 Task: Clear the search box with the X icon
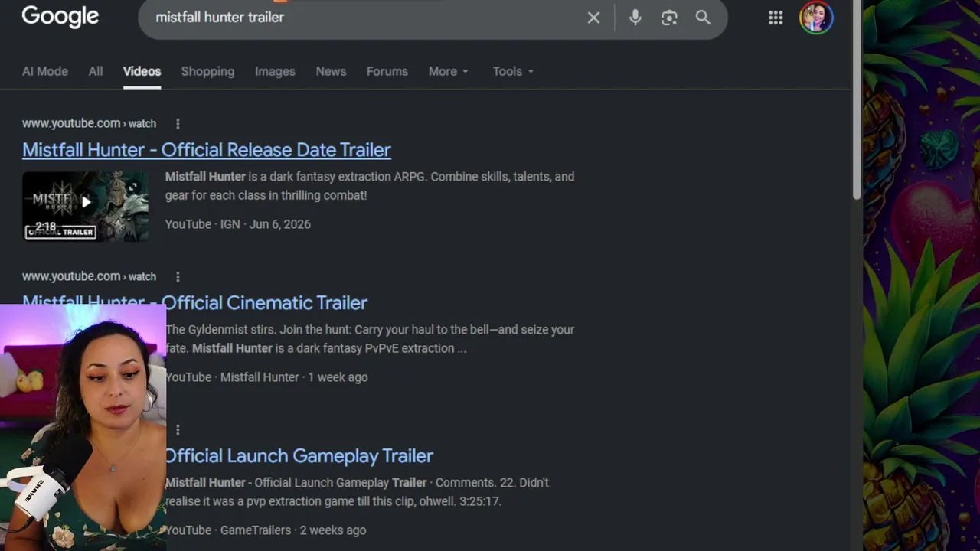click(x=593, y=18)
